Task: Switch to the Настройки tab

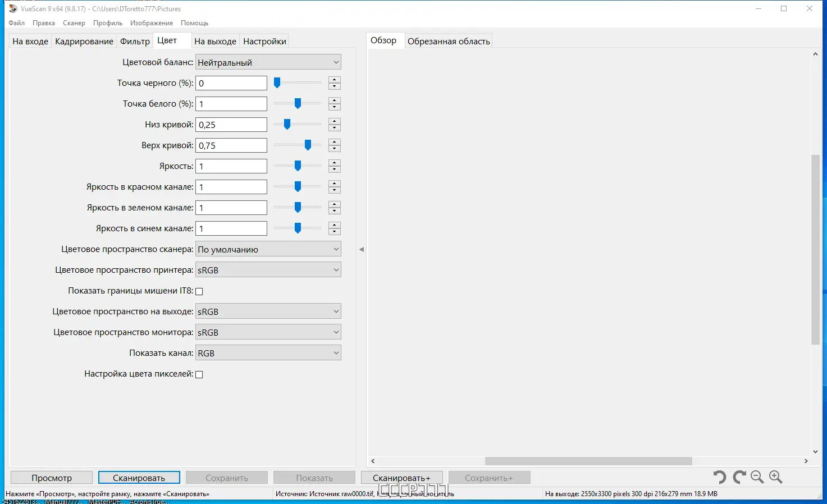Action: click(265, 41)
